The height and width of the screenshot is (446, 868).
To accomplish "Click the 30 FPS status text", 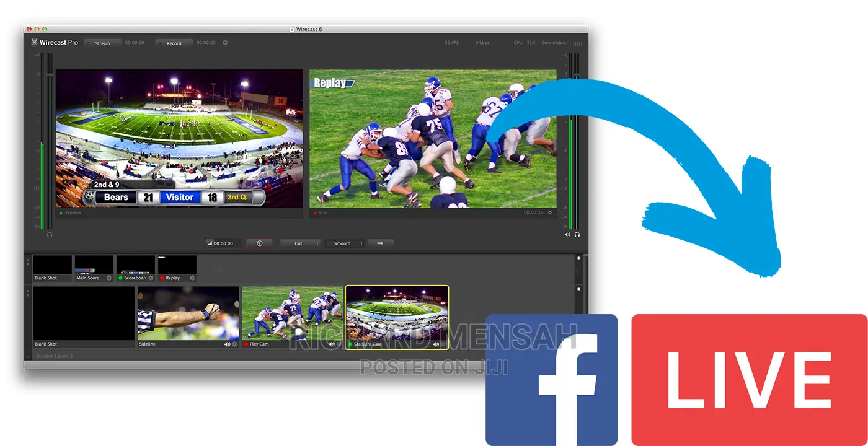I will click(x=451, y=43).
